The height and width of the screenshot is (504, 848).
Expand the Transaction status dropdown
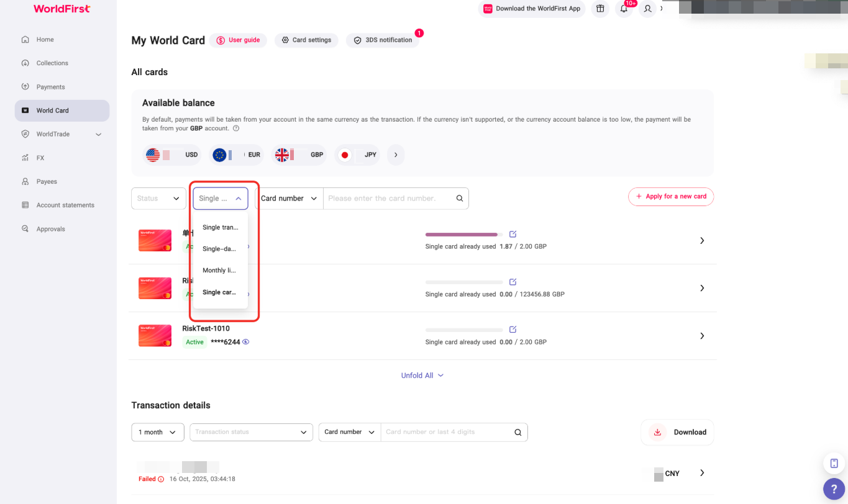[x=251, y=432]
